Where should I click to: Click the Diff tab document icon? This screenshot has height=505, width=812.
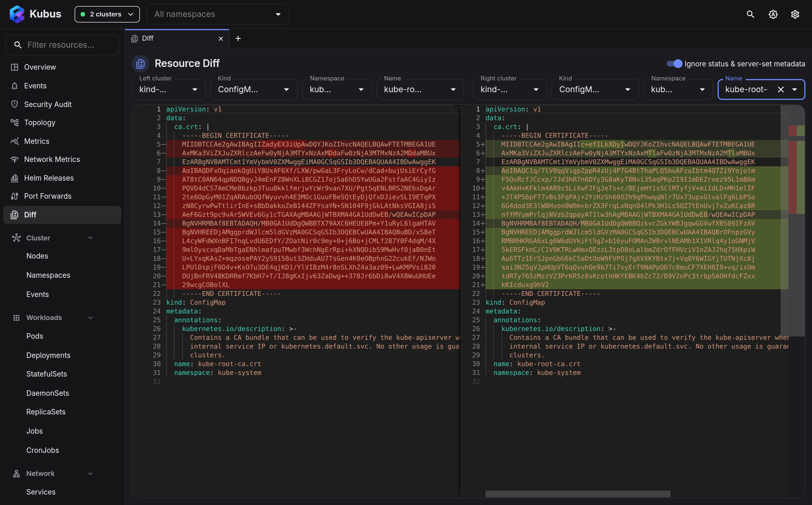[x=134, y=39]
